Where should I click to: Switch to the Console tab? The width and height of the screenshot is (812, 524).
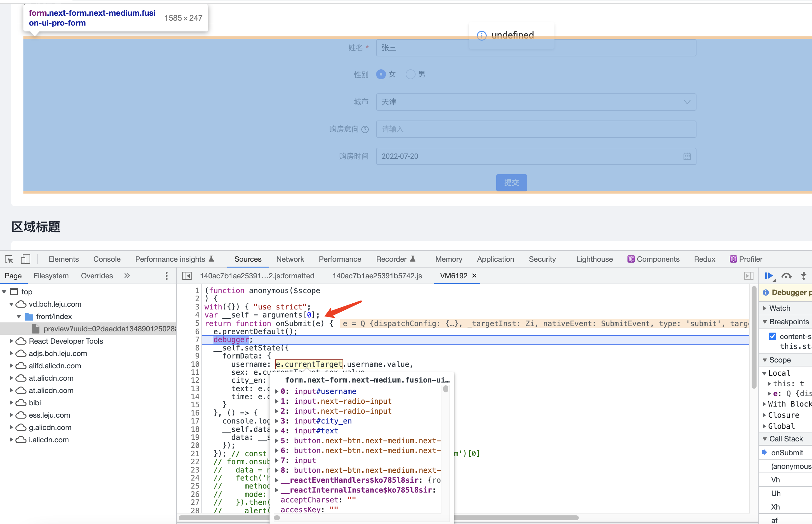(x=107, y=259)
